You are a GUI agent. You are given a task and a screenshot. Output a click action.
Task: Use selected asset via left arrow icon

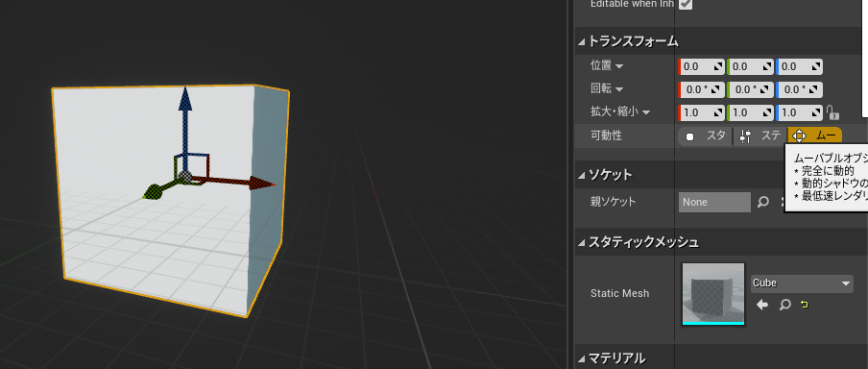coord(762,305)
